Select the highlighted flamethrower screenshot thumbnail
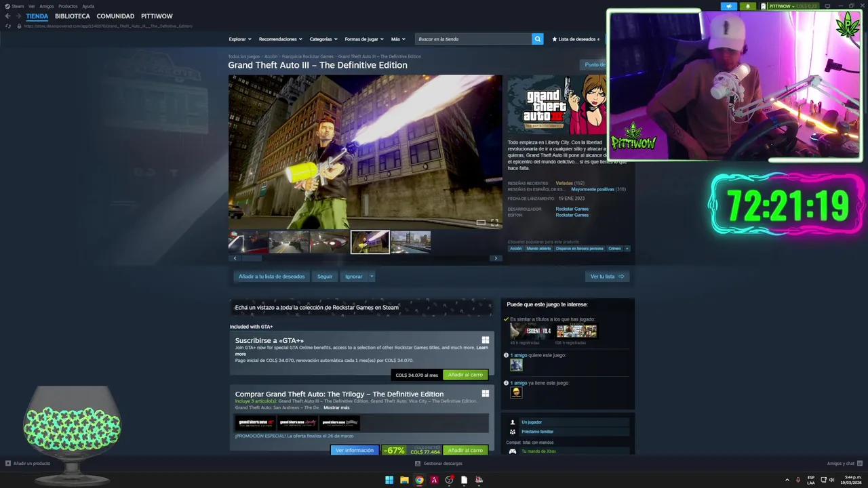Viewport: 868px width, 488px height. click(x=370, y=242)
